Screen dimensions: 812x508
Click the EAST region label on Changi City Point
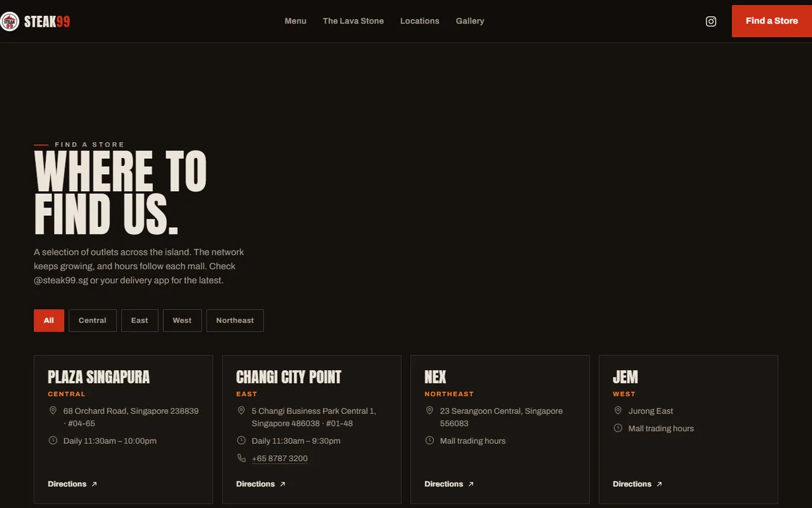(247, 394)
